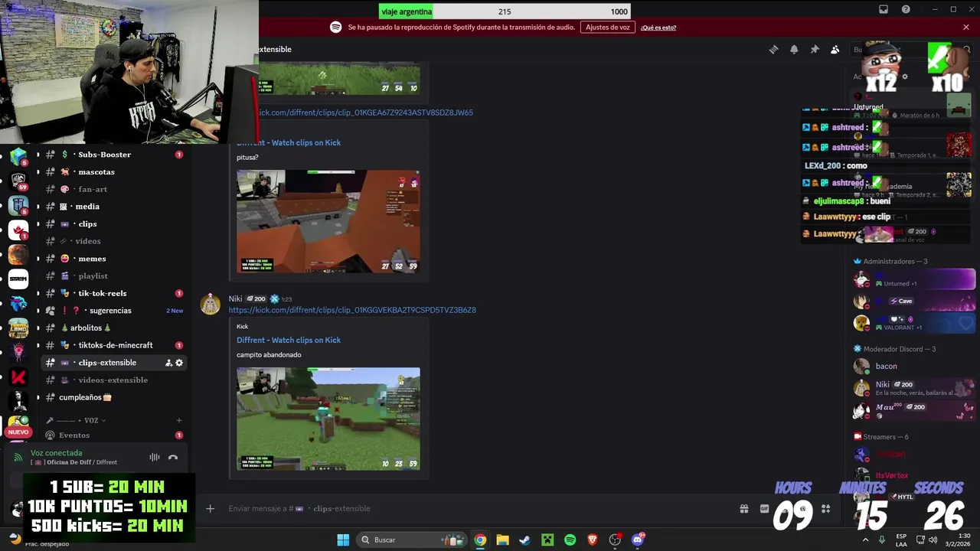Image resolution: width=980 pixels, height=551 pixels.
Task: Open the red maple-leaf server icon
Action: (x=18, y=229)
